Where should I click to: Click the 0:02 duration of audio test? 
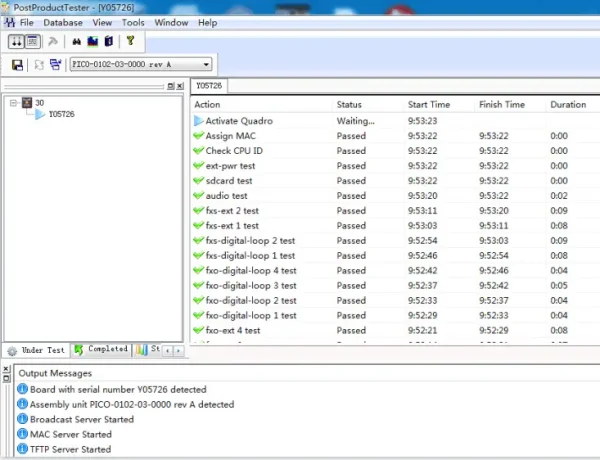pyautogui.click(x=559, y=196)
